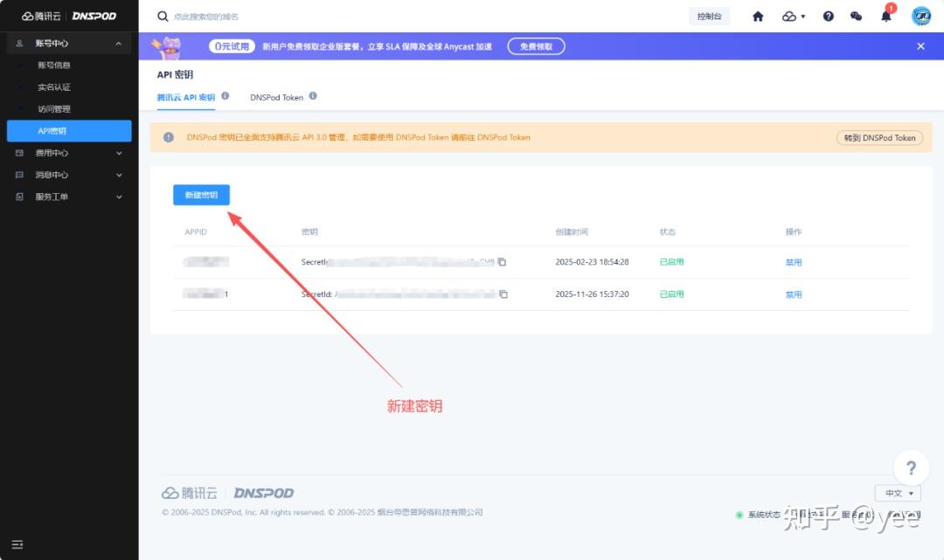
Task: Click the WeChat icon in top bar
Action: 856,17
